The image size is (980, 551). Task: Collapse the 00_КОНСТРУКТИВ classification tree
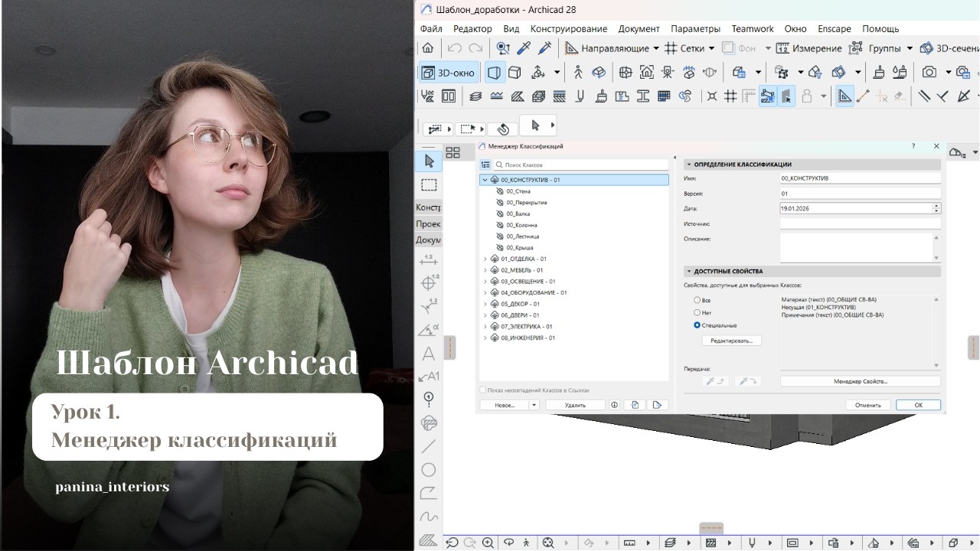(x=485, y=180)
